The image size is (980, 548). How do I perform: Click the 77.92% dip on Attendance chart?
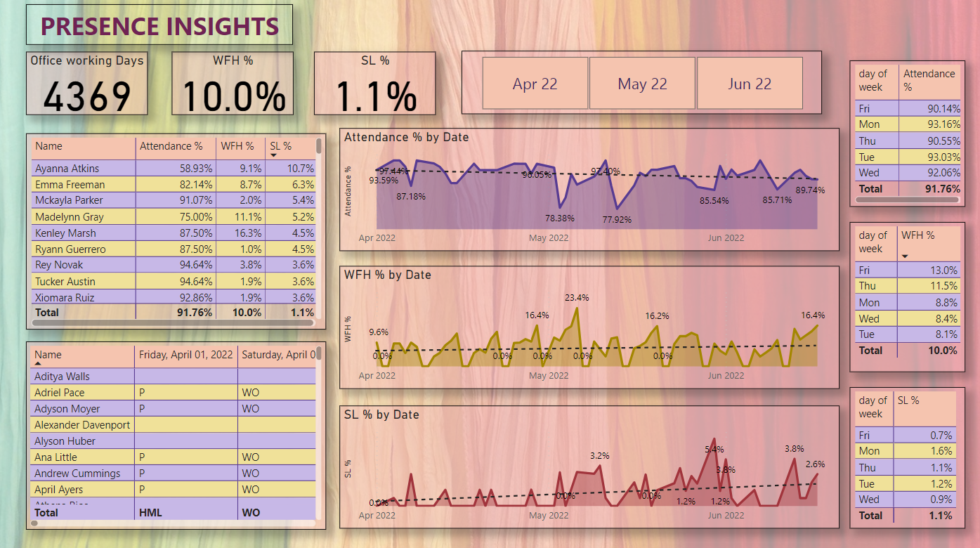click(x=617, y=207)
